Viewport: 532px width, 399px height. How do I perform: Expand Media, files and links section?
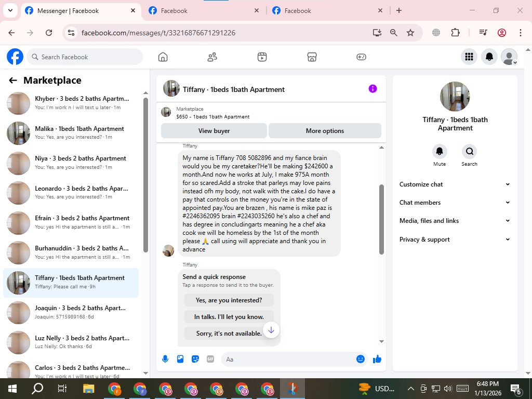(x=455, y=220)
